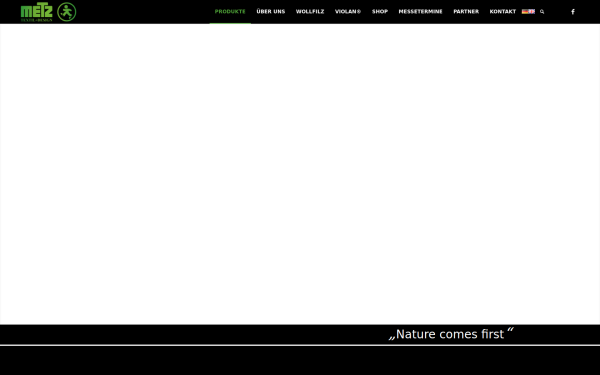Open the search magnifier icon

[542, 11]
